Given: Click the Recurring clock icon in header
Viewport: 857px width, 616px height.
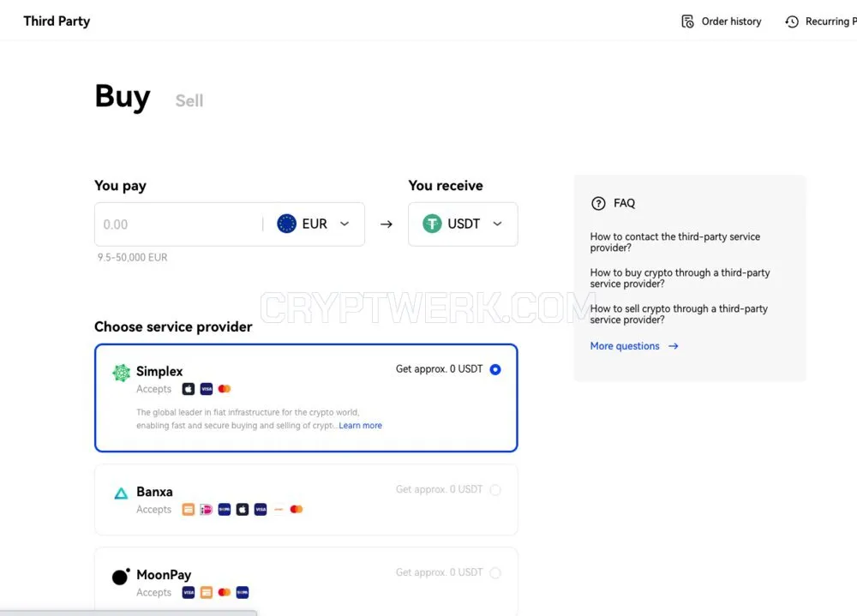Looking at the screenshot, I should [x=791, y=21].
